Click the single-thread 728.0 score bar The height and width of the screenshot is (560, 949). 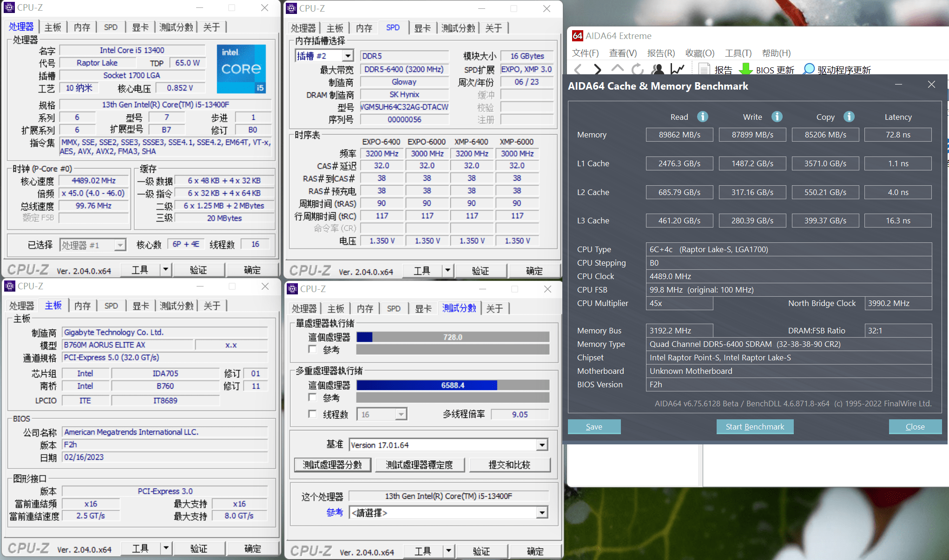[x=453, y=337]
